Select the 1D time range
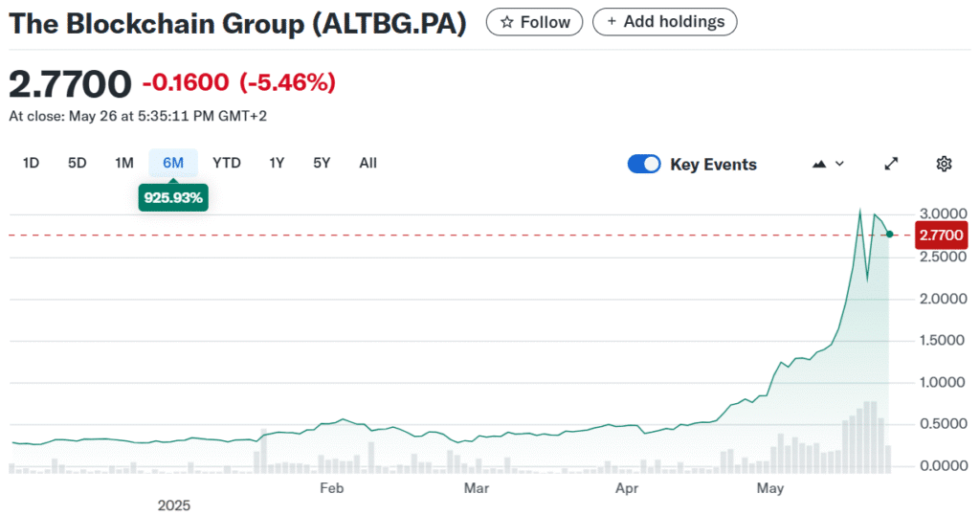 [x=31, y=163]
